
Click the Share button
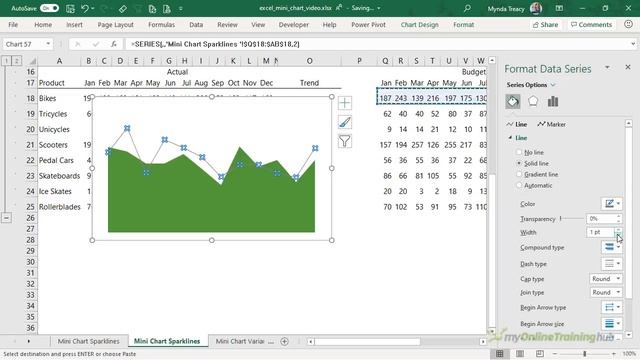(x=545, y=24)
